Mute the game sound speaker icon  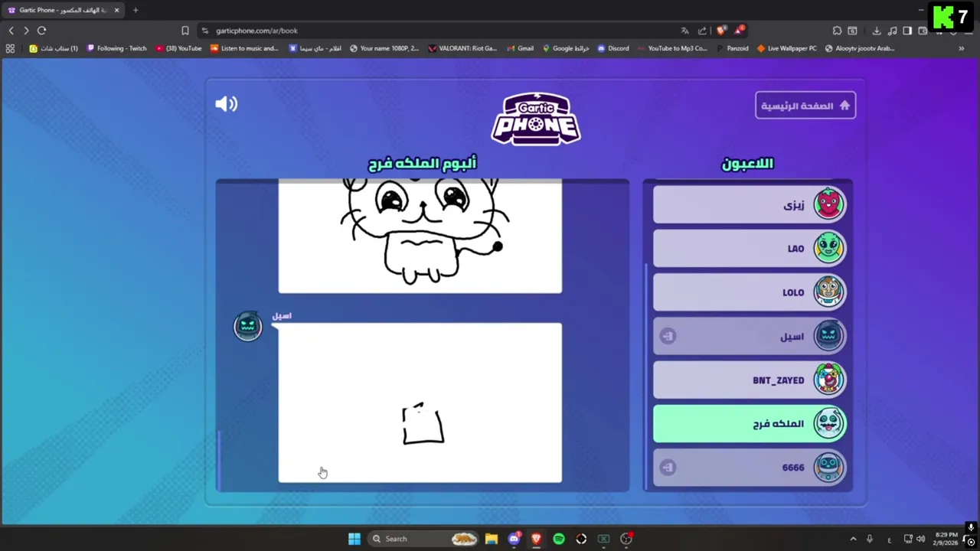[227, 104]
